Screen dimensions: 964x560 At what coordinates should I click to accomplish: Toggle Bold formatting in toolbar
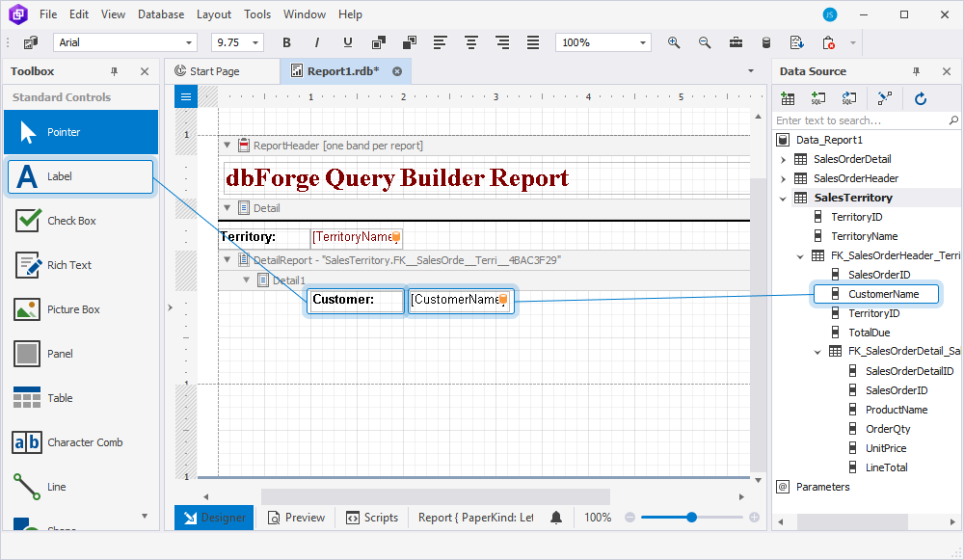coord(286,42)
